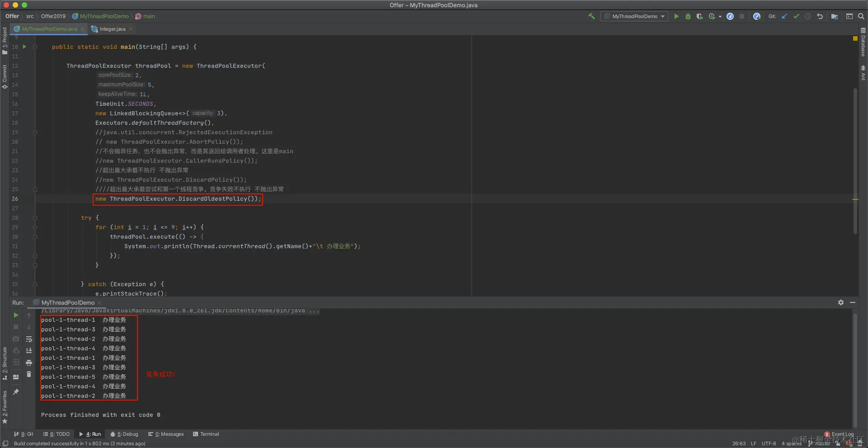Run MyThreadPoolDemo from the top toolbar
The width and height of the screenshot is (868, 448).
tap(676, 16)
